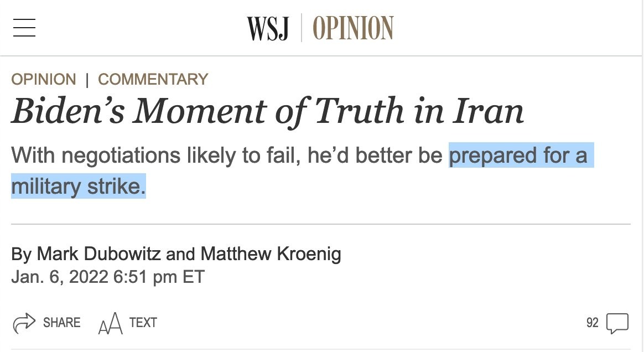Click the share arrow icon

(x=23, y=323)
